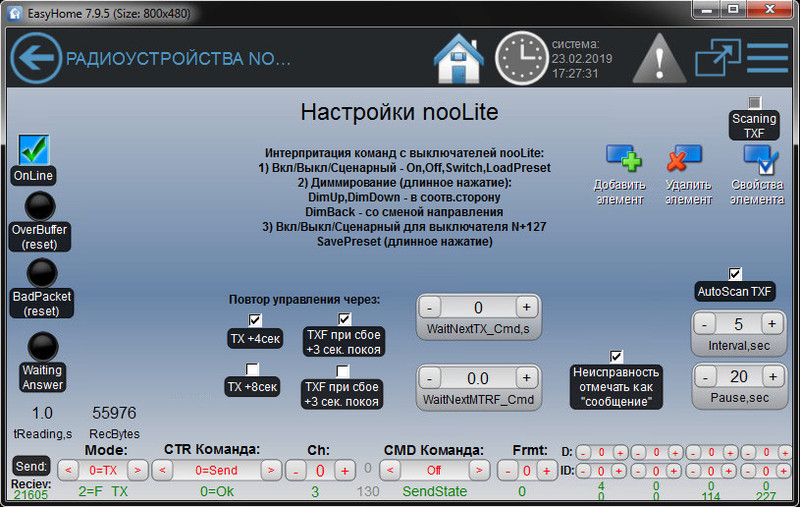The width and height of the screenshot is (800, 507).
Task: Open the Home screen icon
Action: (458, 58)
